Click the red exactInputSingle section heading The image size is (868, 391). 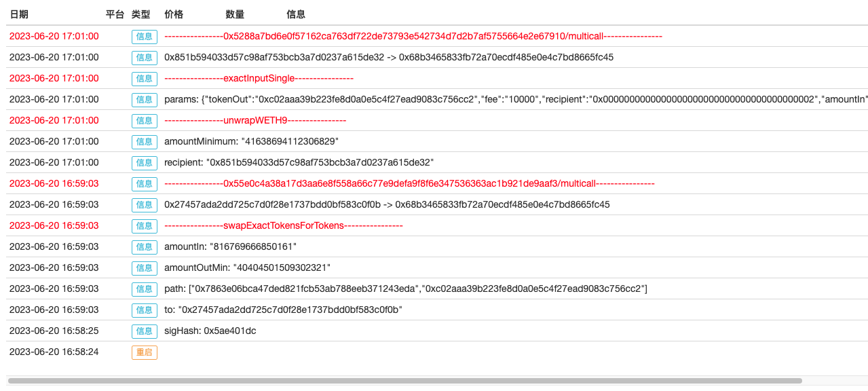pyautogui.click(x=259, y=78)
